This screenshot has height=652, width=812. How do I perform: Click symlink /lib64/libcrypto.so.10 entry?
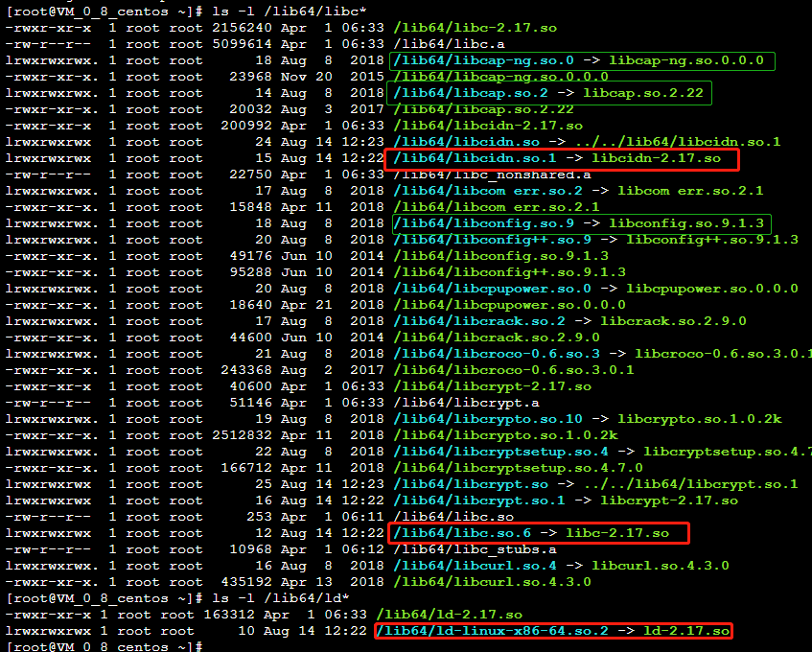tap(588, 419)
